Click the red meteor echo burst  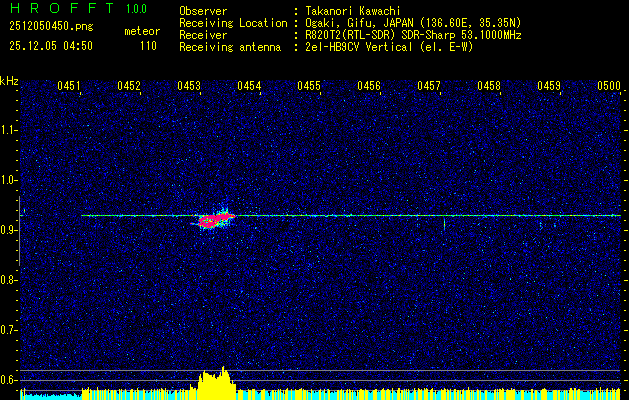coord(214,220)
